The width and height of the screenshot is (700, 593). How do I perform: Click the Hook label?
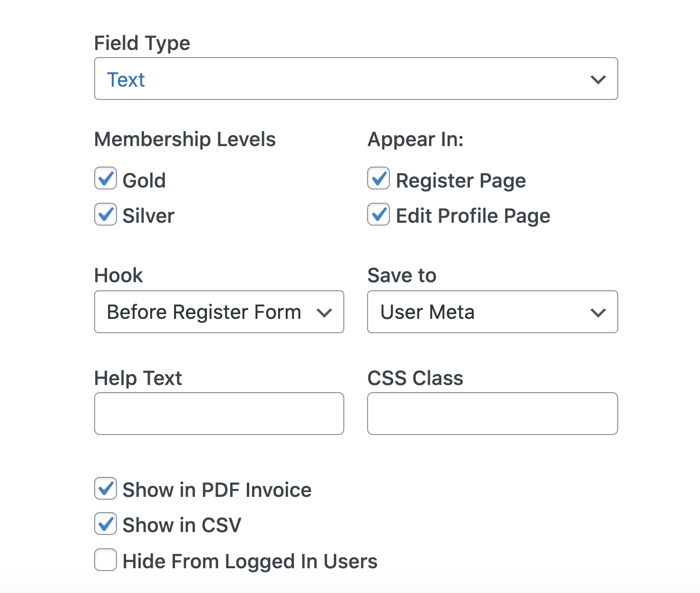tap(118, 275)
